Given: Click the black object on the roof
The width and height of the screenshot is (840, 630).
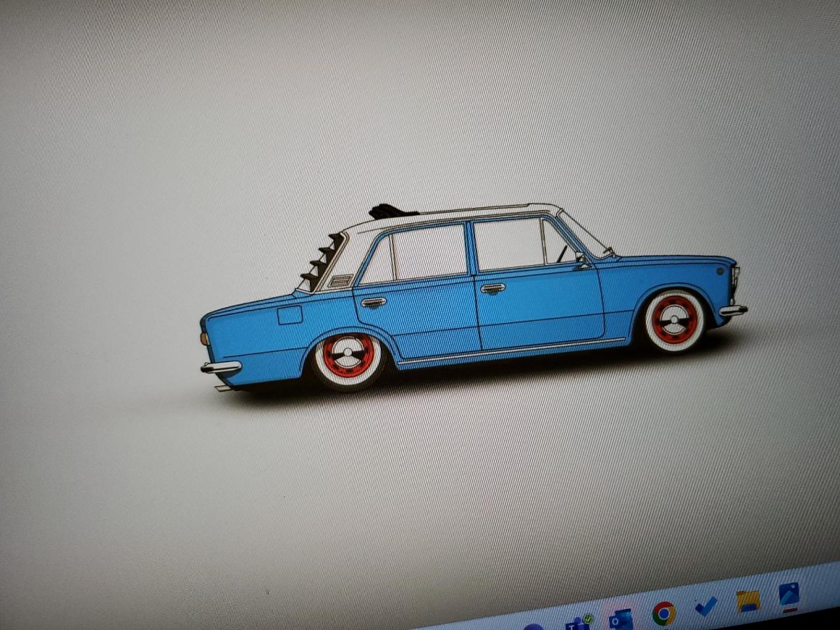Looking at the screenshot, I should click(392, 211).
